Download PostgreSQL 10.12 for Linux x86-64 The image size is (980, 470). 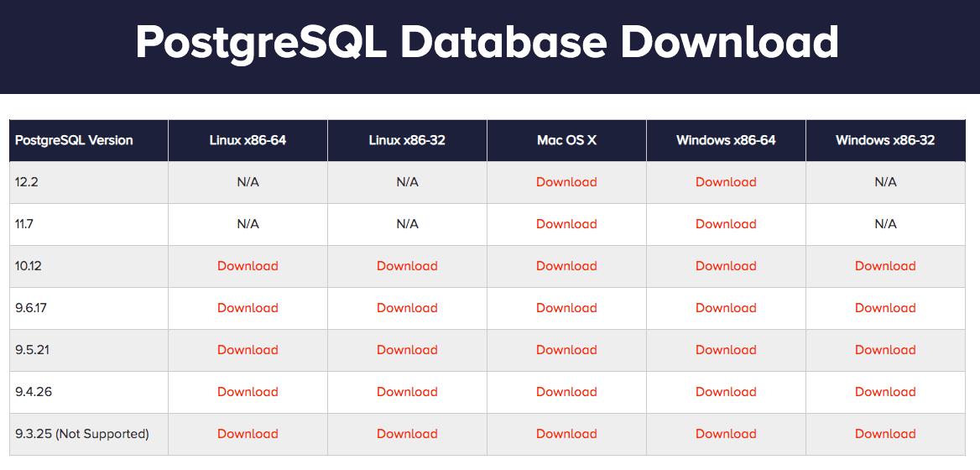tap(248, 266)
